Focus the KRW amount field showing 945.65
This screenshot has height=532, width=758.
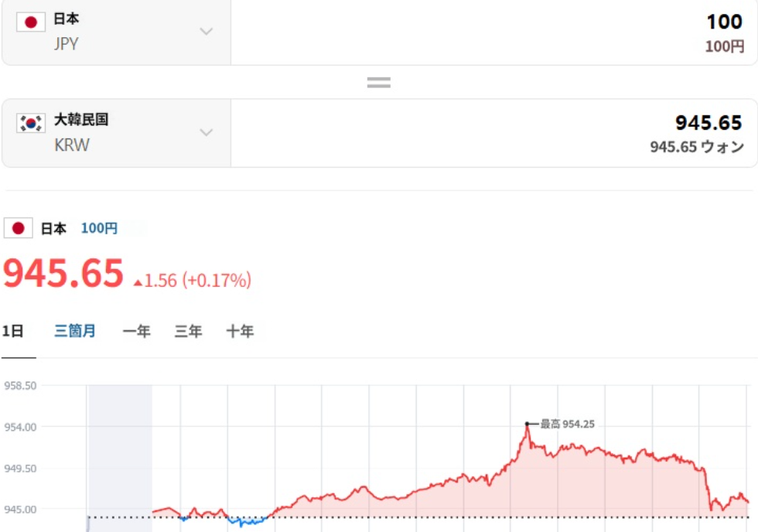[493, 132]
